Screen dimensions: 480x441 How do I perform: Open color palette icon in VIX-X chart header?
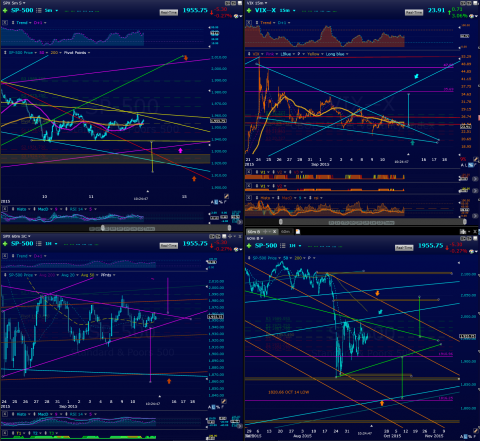[x=471, y=16]
